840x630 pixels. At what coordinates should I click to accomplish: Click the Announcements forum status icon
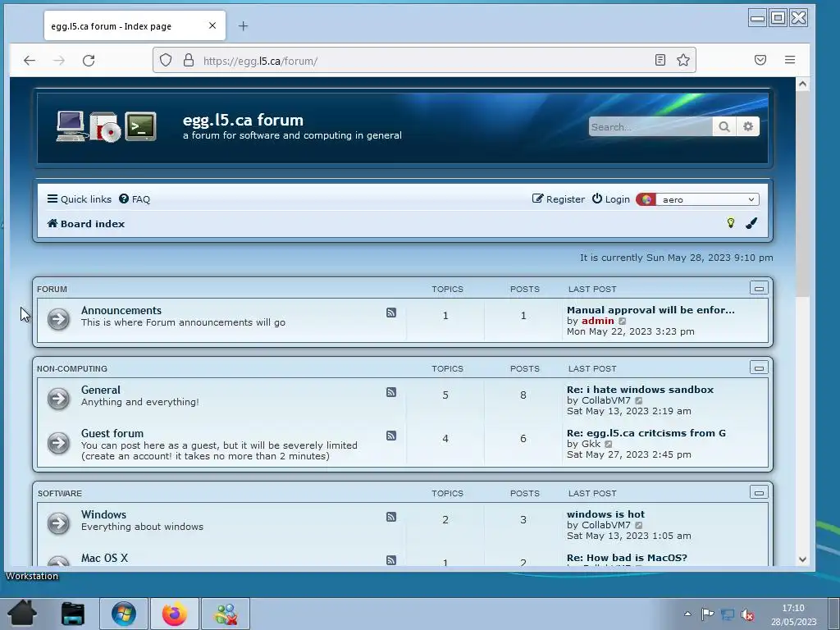58,319
